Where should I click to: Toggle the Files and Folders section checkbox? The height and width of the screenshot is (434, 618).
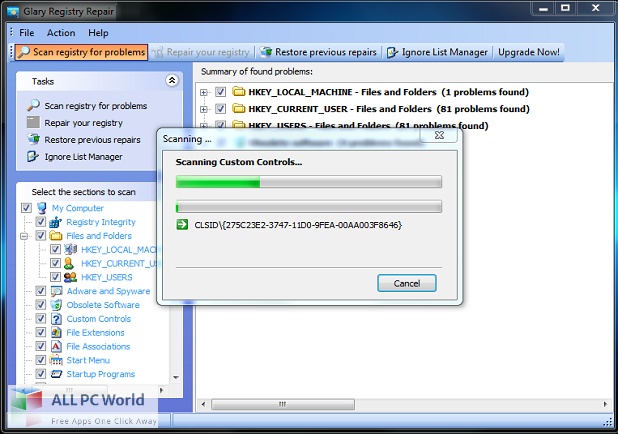[x=41, y=235]
